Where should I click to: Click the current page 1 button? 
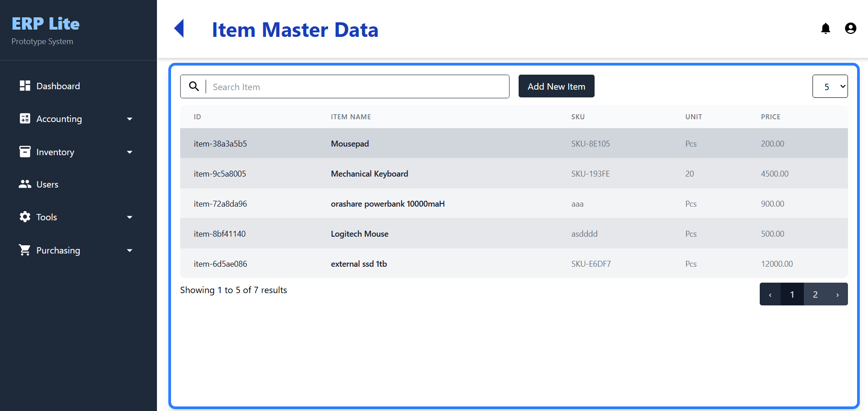tap(792, 294)
